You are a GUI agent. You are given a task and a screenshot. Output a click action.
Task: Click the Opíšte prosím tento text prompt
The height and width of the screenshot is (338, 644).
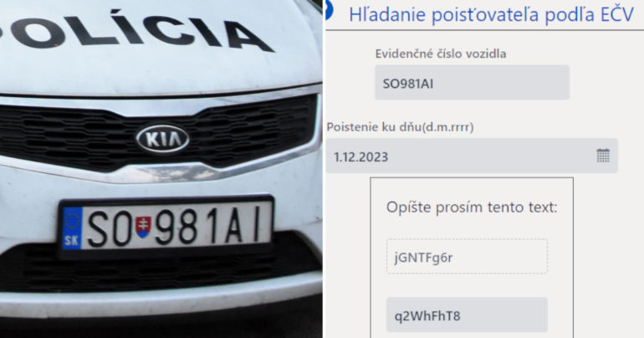coord(472,207)
